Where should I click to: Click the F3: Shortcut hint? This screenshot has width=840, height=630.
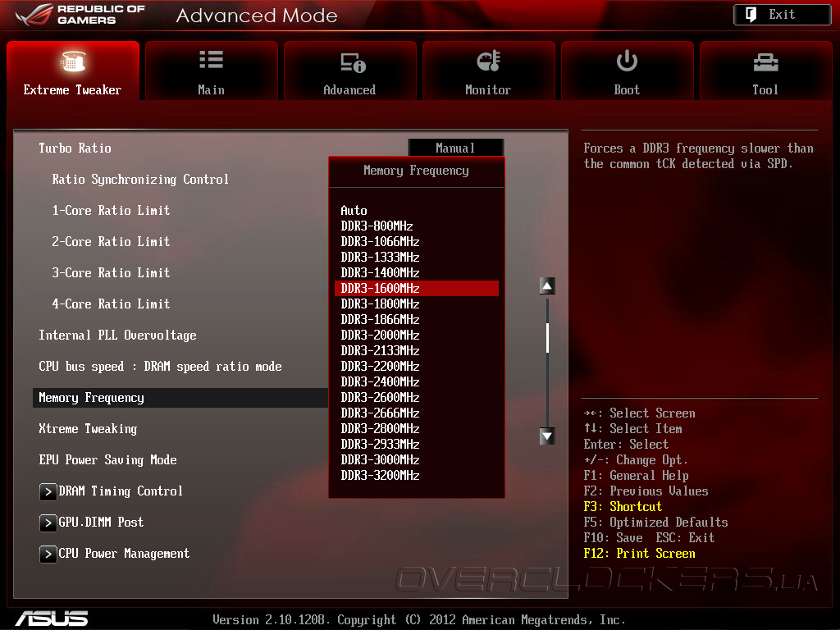[x=623, y=507]
